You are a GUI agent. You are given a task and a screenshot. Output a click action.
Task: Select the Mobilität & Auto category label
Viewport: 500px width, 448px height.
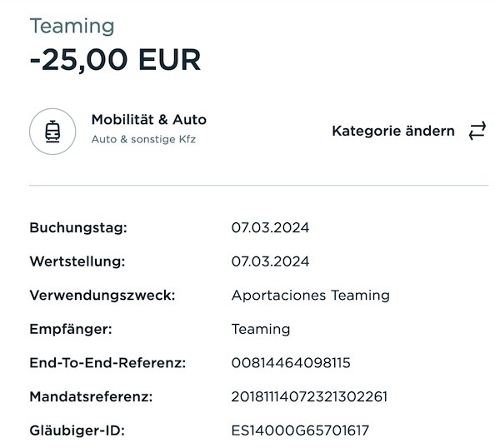[149, 120]
